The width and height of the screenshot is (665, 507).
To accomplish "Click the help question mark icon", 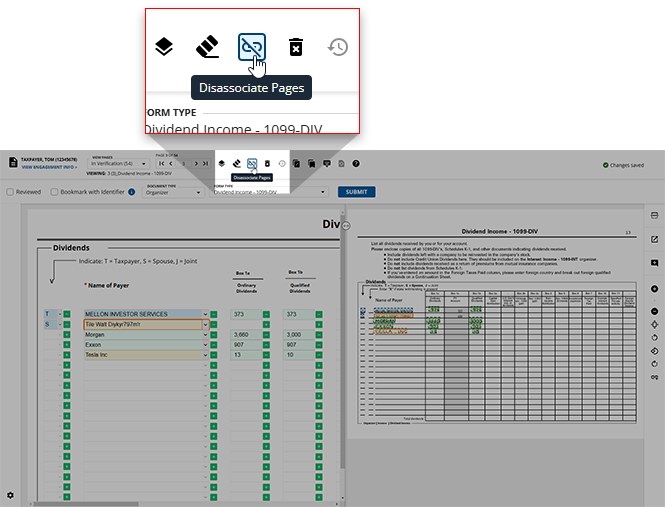I will (x=356, y=163).
